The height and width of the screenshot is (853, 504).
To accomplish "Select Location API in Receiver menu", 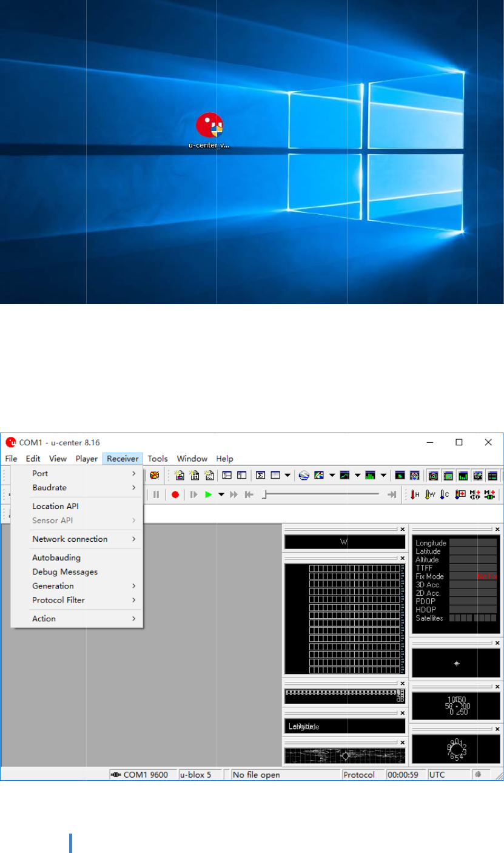I will (x=77, y=506).
